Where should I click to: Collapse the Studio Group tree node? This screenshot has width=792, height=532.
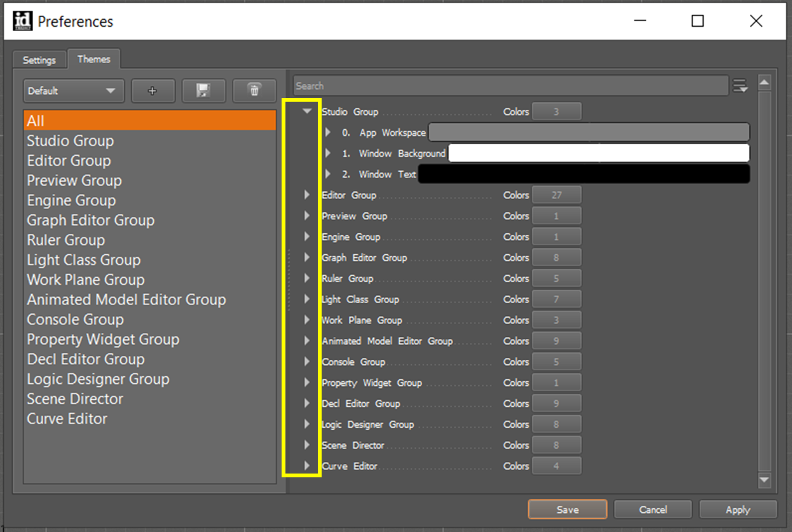pyautogui.click(x=308, y=111)
